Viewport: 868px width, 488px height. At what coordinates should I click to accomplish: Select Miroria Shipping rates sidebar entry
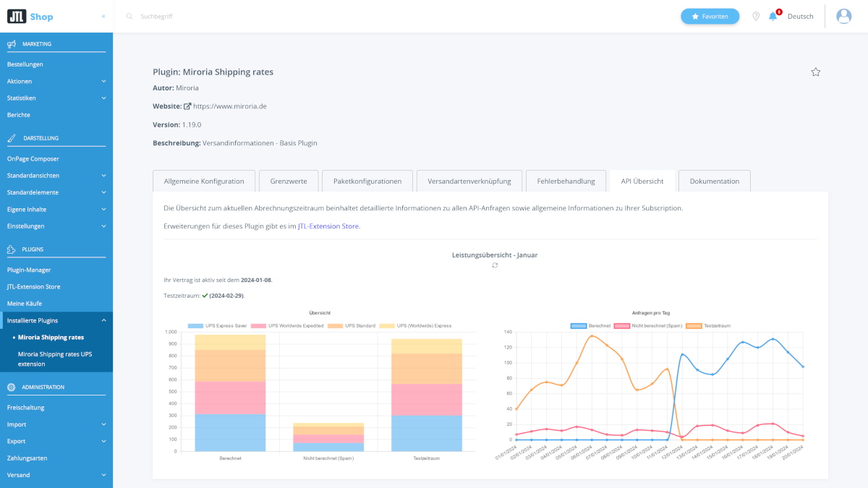pyautogui.click(x=51, y=337)
